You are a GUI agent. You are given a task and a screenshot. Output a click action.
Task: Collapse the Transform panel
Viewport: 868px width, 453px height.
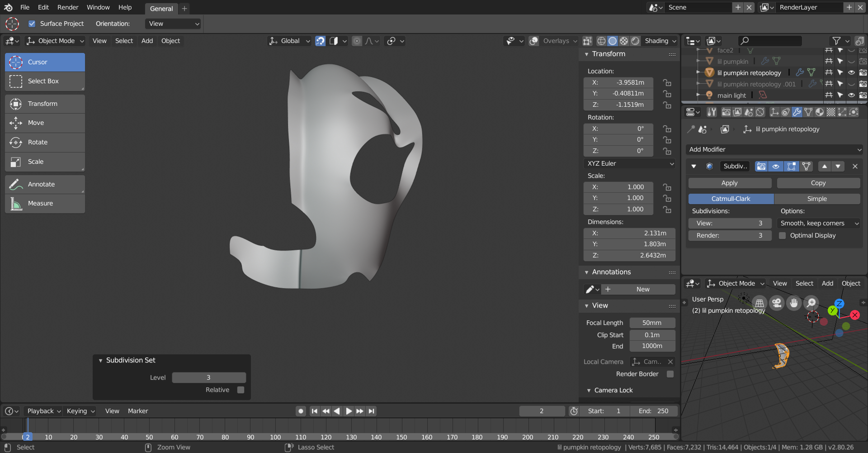click(587, 54)
